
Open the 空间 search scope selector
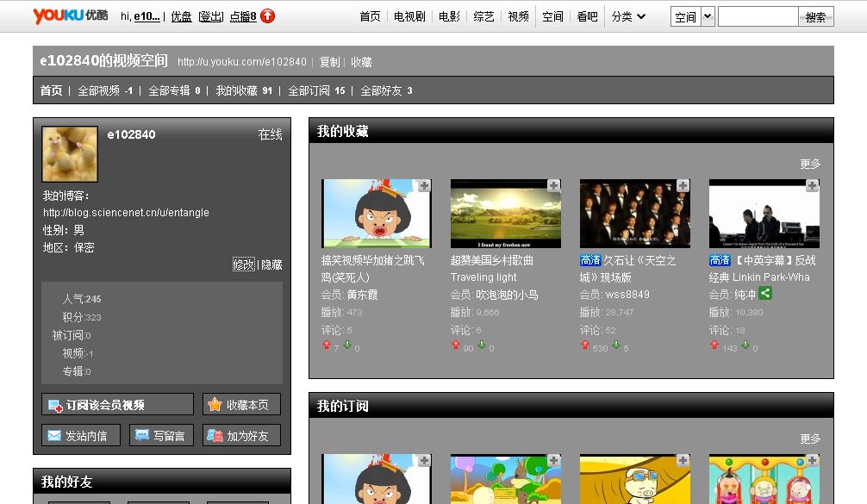coord(692,16)
